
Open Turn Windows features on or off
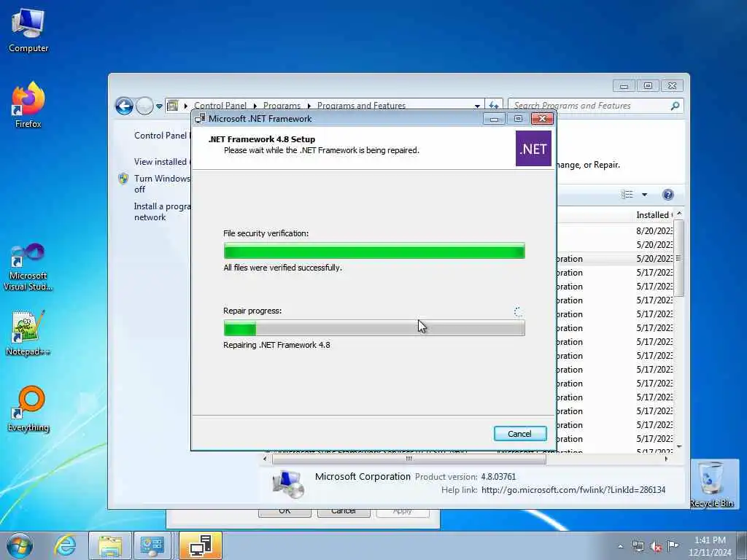[x=161, y=184]
